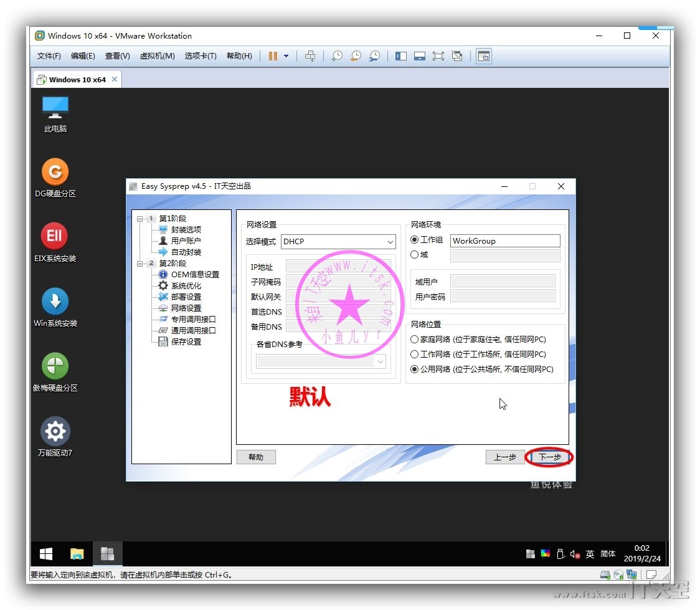This screenshot has height=610, width=700.
Task: Switch to Unity mode toolbar icon
Action: pos(457,56)
